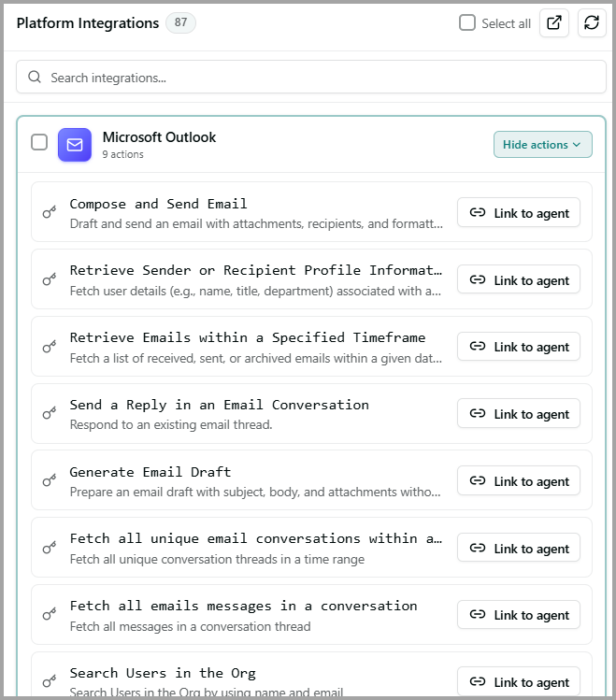Click 'Fetch a list of received, sent' description
The width and height of the screenshot is (616, 700).
point(256,358)
